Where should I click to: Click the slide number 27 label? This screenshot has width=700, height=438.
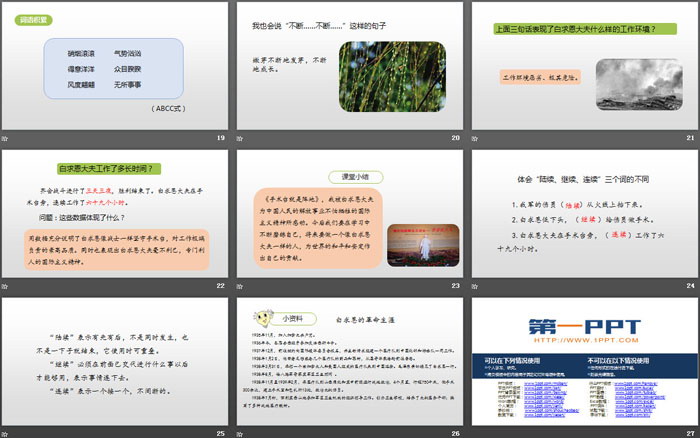pos(689,433)
